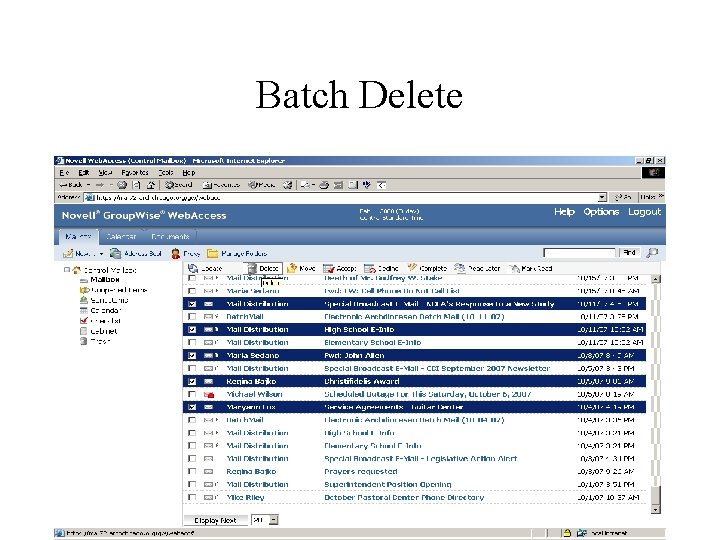Check the Legislative Action Alert checkbox
720x540 pixels.
(x=192, y=459)
